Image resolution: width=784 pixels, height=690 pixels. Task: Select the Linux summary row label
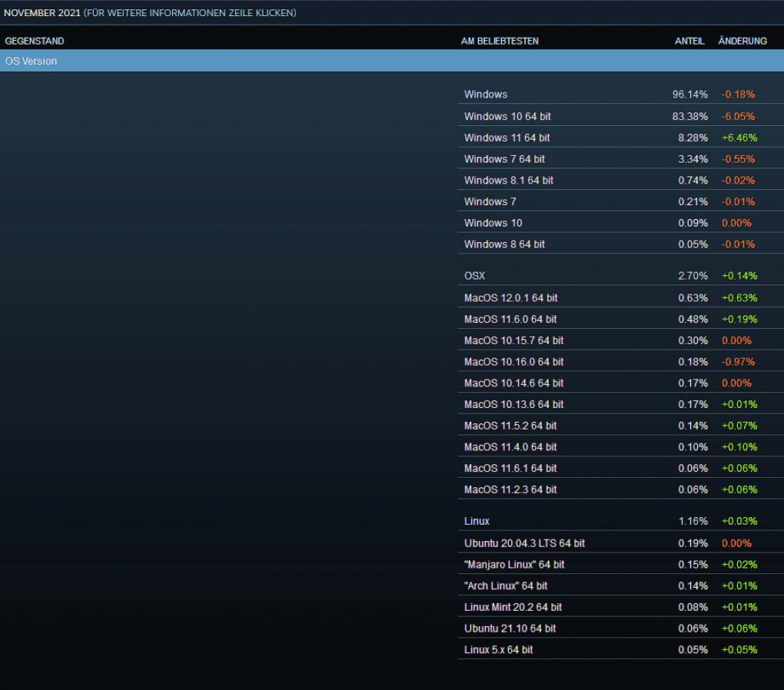(x=477, y=521)
